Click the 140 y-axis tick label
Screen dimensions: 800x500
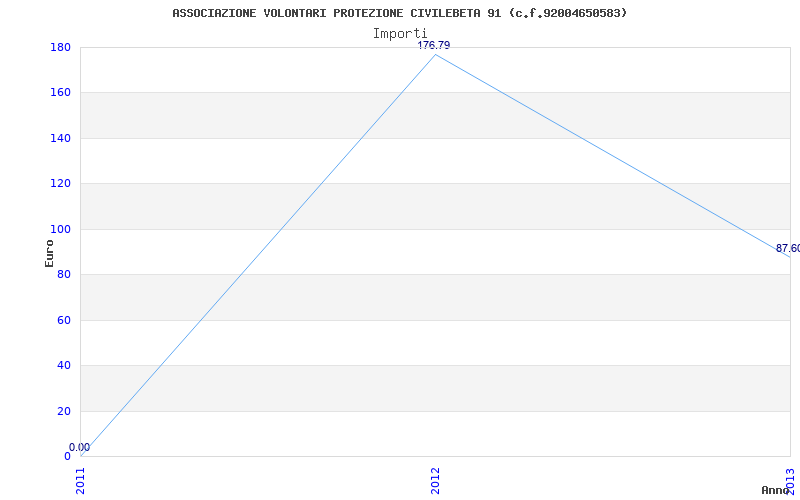pyautogui.click(x=60, y=138)
